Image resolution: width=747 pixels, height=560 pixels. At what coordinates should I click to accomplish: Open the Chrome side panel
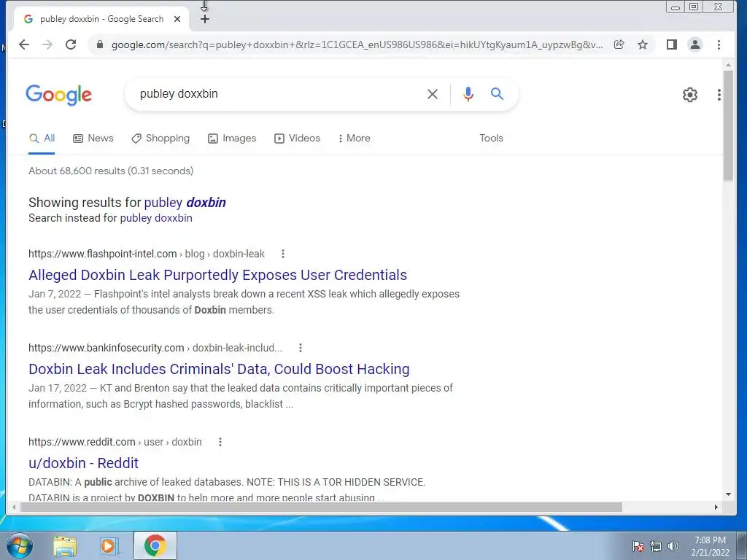coord(672,44)
